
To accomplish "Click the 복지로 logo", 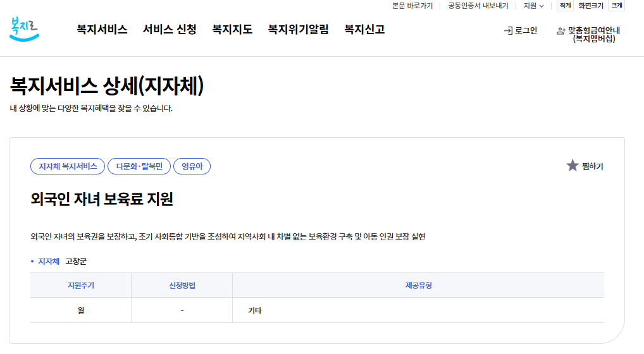I will coord(24,29).
